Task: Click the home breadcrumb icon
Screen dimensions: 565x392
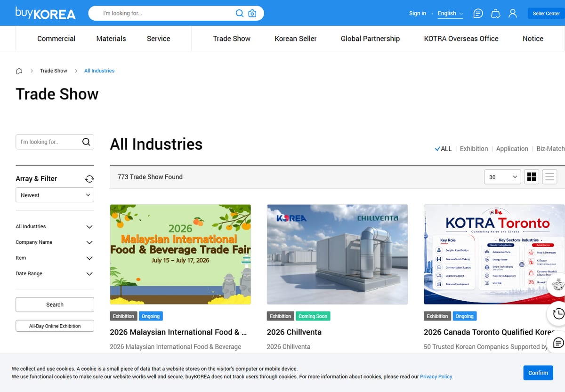Action: coord(19,71)
